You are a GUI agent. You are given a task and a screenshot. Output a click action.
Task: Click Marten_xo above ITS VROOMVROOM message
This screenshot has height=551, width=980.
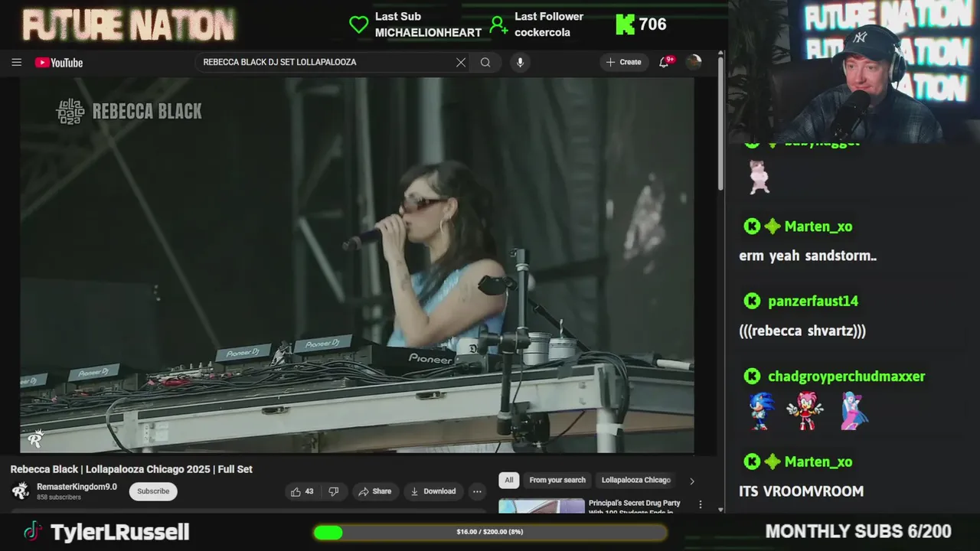pos(818,462)
